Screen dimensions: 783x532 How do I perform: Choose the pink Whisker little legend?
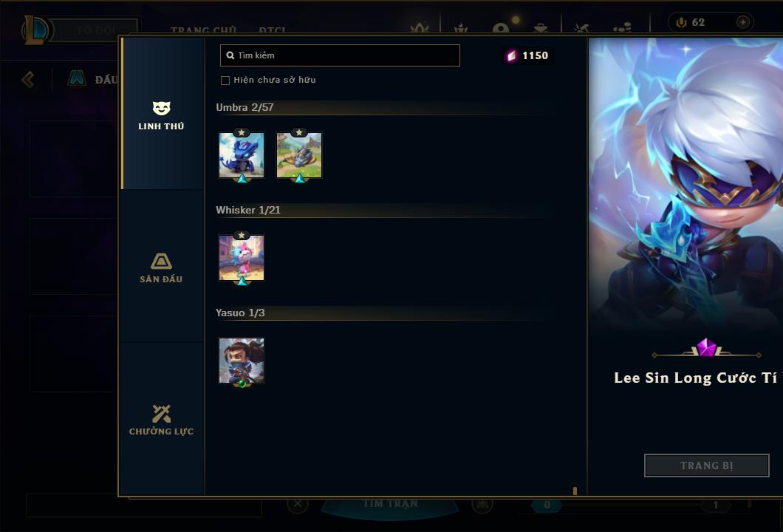[x=242, y=259]
